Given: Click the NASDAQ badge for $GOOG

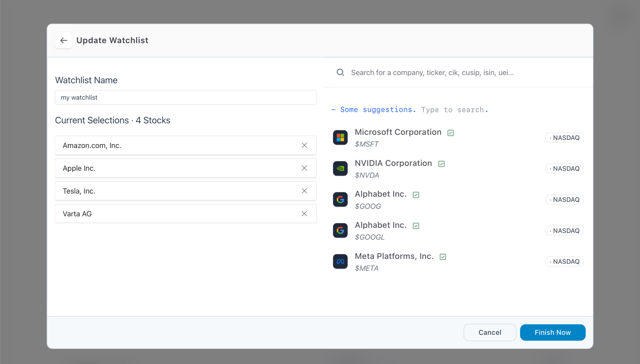Looking at the screenshot, I should (565, 199).
